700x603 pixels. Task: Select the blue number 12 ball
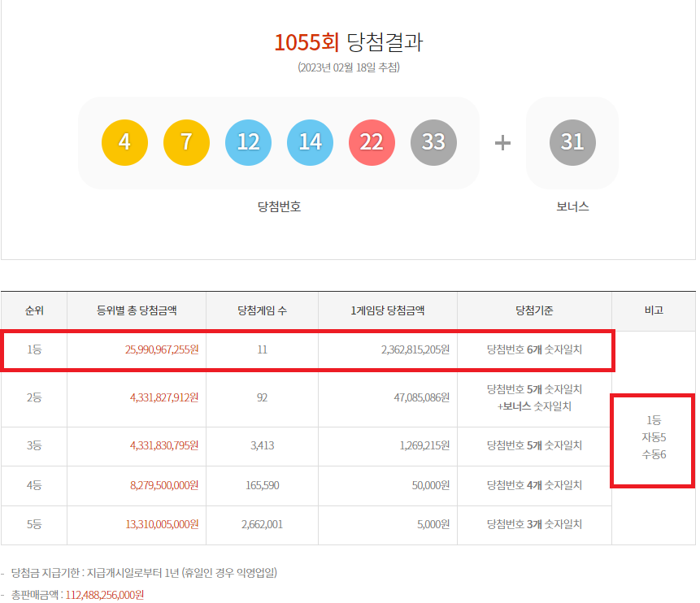point(248,142)
